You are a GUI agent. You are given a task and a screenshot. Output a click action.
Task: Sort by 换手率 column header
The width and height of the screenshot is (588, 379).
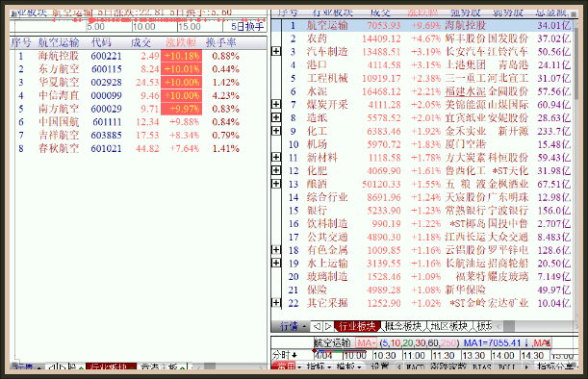point(220,42)
